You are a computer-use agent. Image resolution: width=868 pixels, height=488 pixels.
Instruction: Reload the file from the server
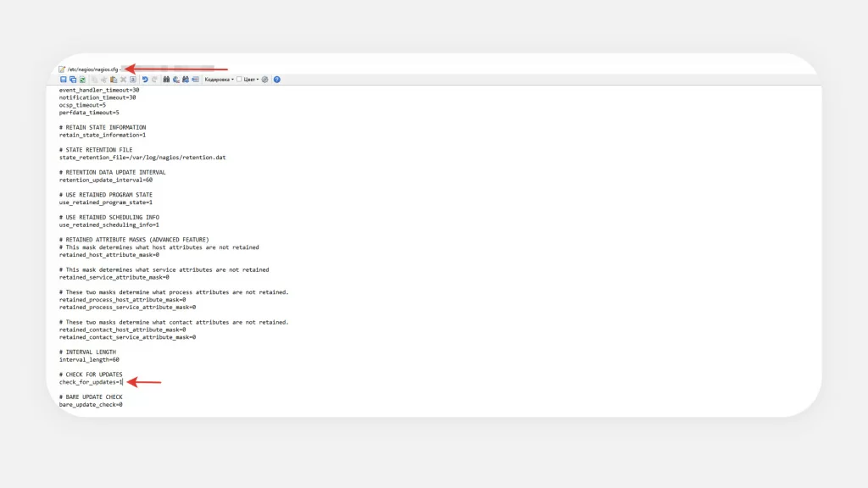81,79
